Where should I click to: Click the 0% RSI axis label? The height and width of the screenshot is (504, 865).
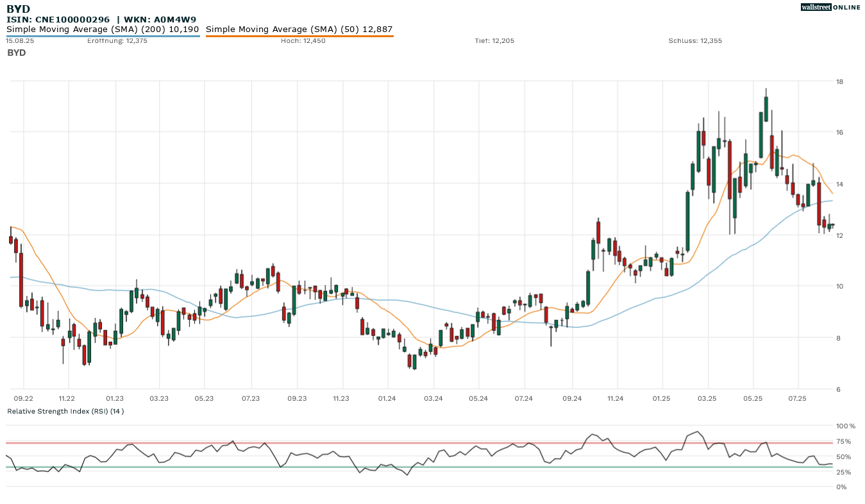click(x=841, y=487)
